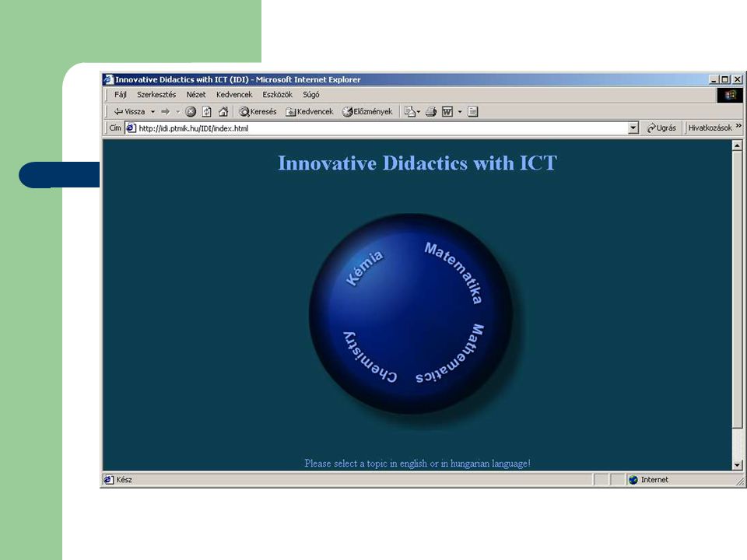This screenshot has height=560, width=747.
Task: Click the Windows throbber logo
Action: pyautogui.click(x=730, y=95)
